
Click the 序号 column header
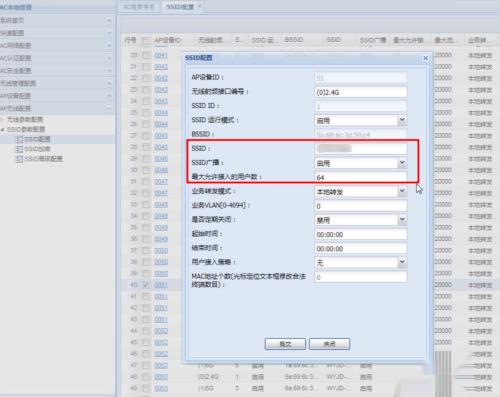pyautogui.click(x=130, y=40)
